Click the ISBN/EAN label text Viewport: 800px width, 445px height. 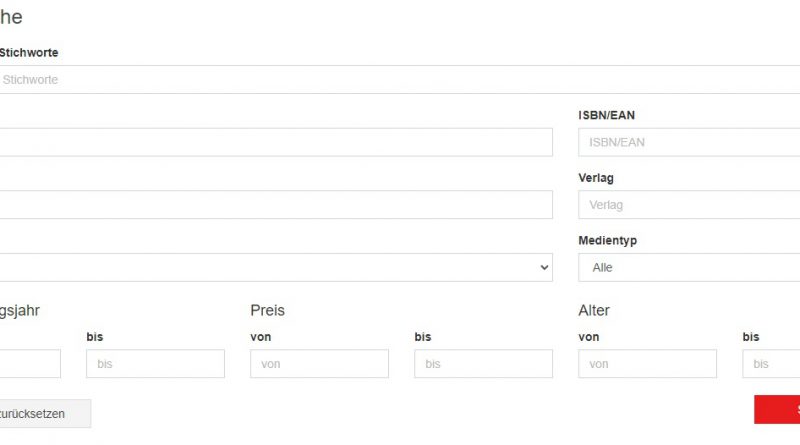click(x=606, y=115)
